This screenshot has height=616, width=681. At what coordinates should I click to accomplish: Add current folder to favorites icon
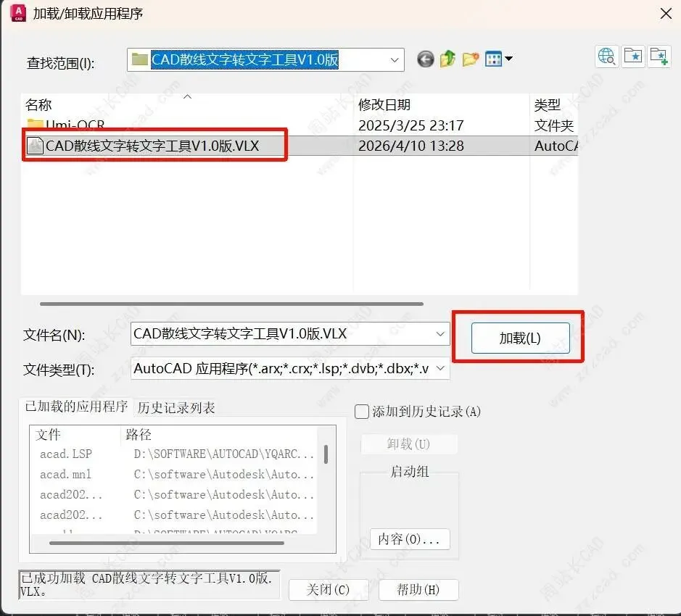(659, 57)
